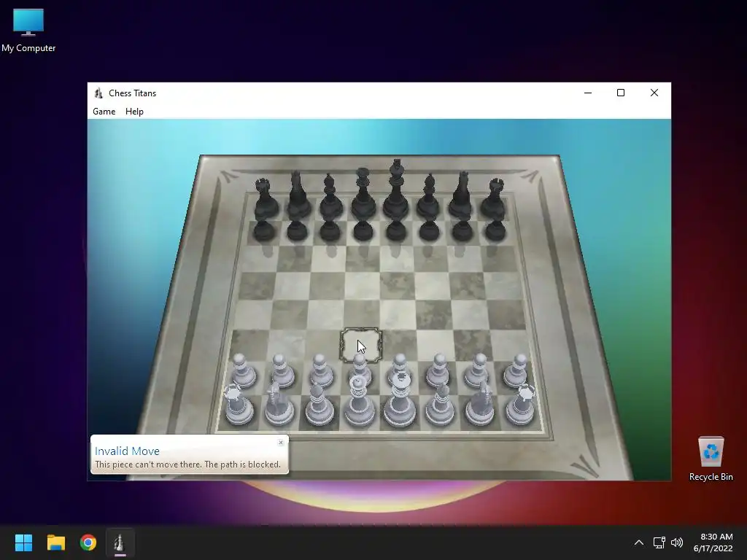Open the volume control tray icon
This screenshot has width=747, height=560.
click(x=676, y=542)
